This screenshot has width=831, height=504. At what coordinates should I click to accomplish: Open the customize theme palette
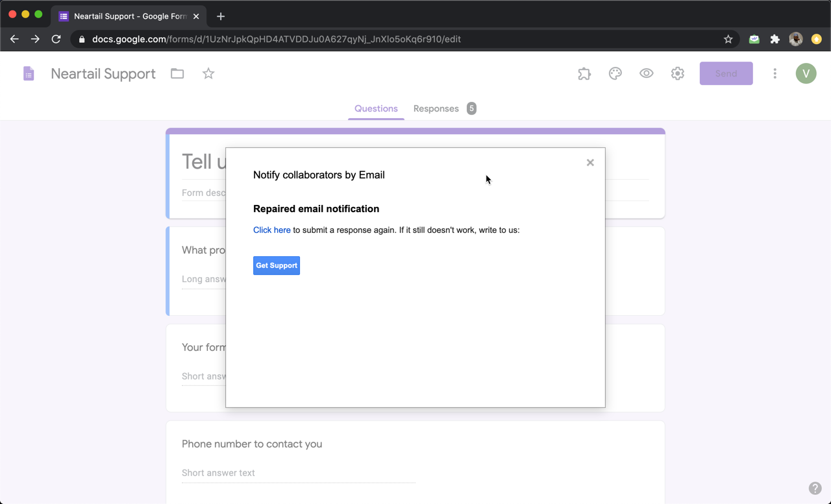click(615, 74)
